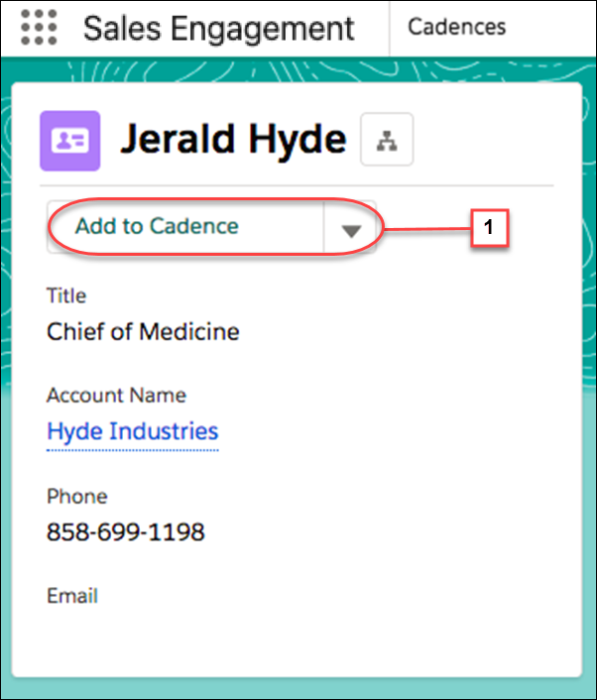Image resolution: width=597 pixels, height=700 pixels.
Task: View the contact hierarchy icon button
Action: click(x=387, y=139)
